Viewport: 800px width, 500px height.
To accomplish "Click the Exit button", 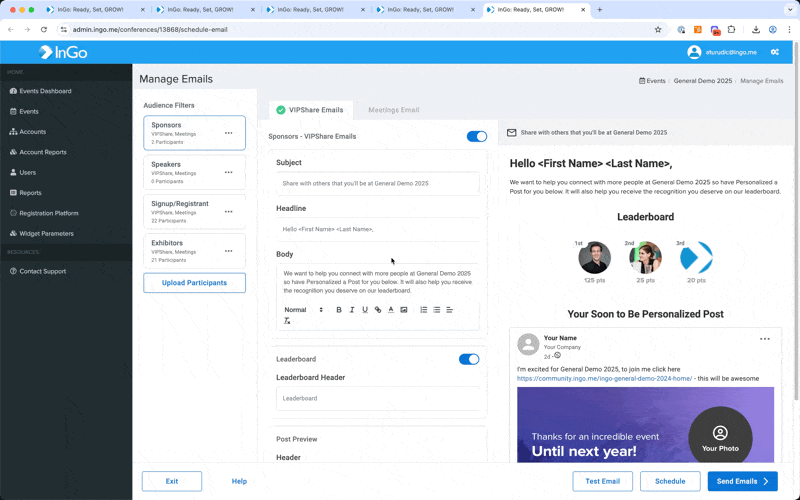I will (172, 481).
